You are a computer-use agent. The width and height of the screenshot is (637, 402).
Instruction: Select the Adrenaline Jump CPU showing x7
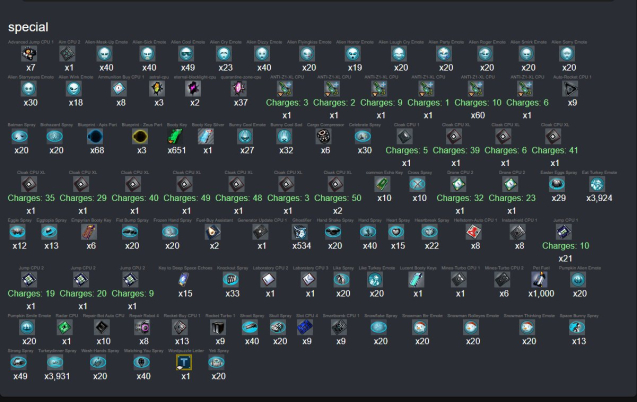tap(30, 53)
